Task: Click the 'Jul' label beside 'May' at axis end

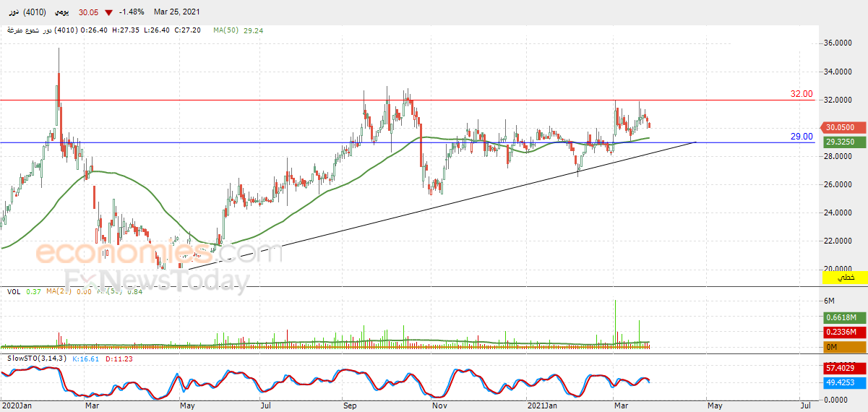Action: click(x=804, y=406)
